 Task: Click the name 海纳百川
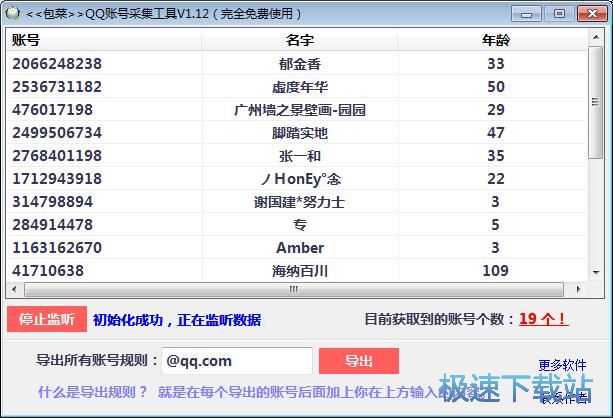300,271
